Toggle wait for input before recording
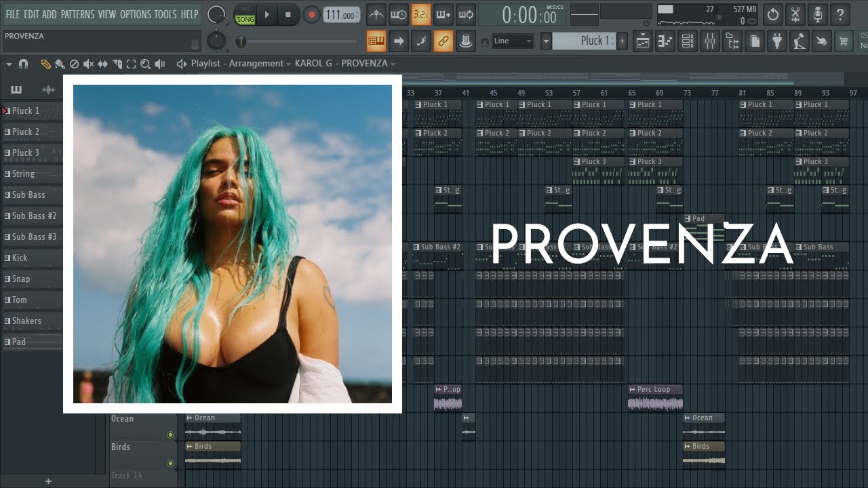 [399, 14]
